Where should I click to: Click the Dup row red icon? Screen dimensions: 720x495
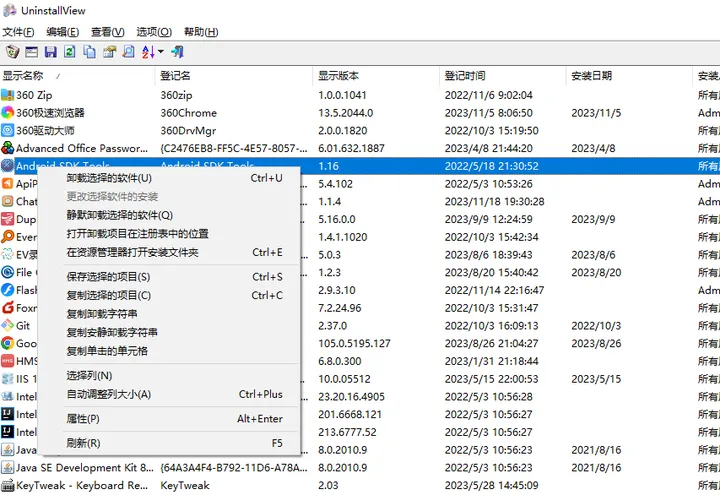click(7, 219)
